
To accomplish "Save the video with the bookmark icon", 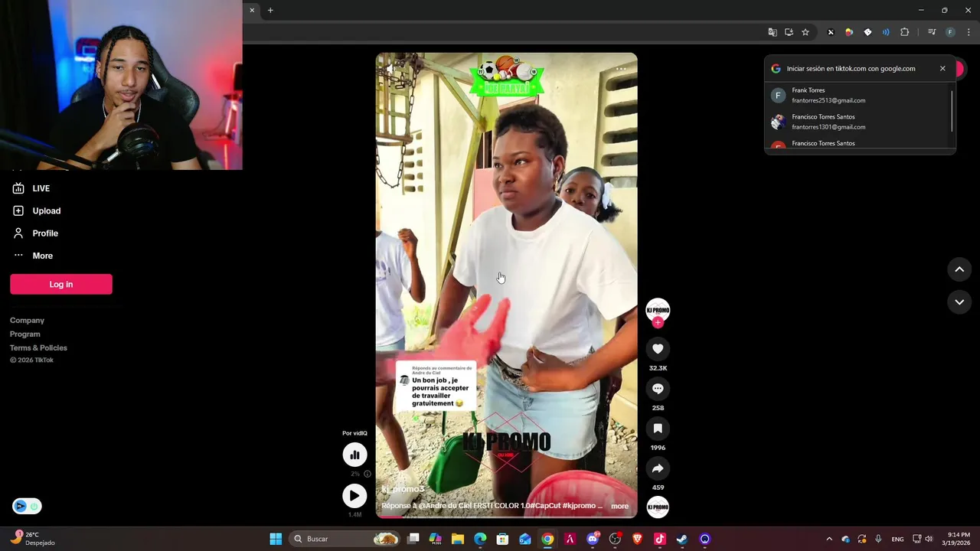I will [x=658, y=429].
